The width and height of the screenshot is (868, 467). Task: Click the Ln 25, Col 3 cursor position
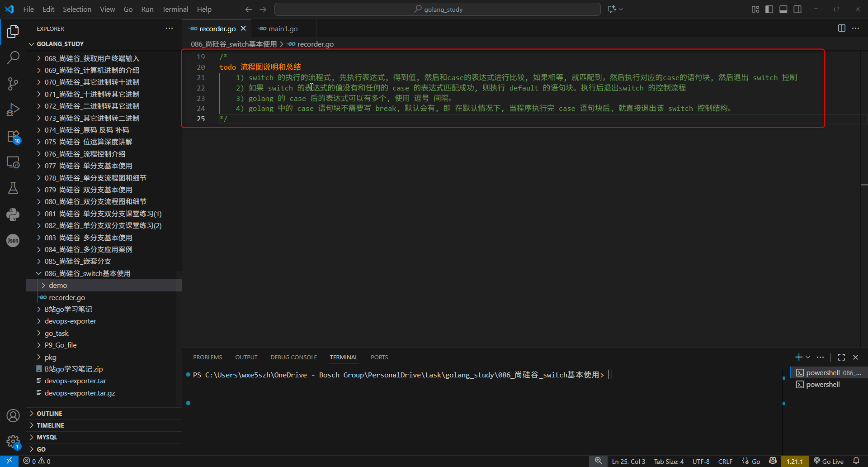tap(628, 461)
